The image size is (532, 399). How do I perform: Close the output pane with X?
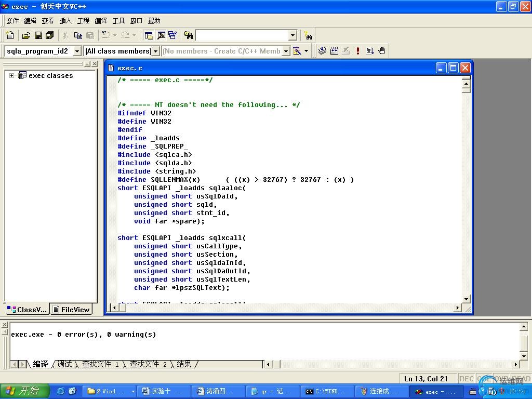point(5,325)
